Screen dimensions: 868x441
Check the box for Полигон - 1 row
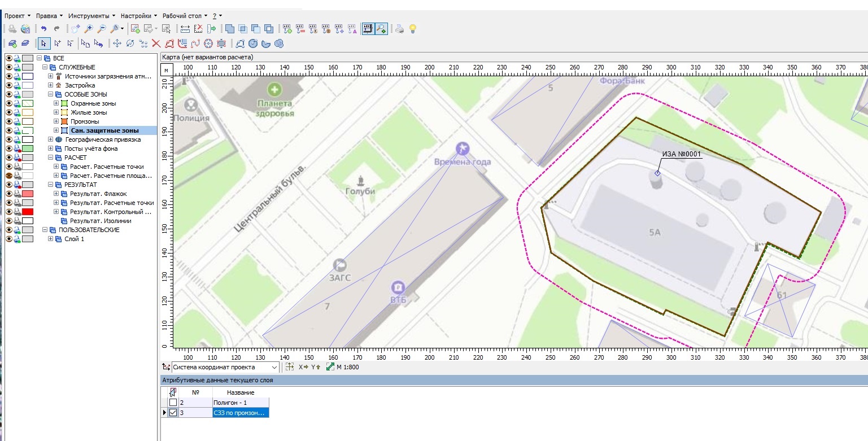click(x=173, y=403)
